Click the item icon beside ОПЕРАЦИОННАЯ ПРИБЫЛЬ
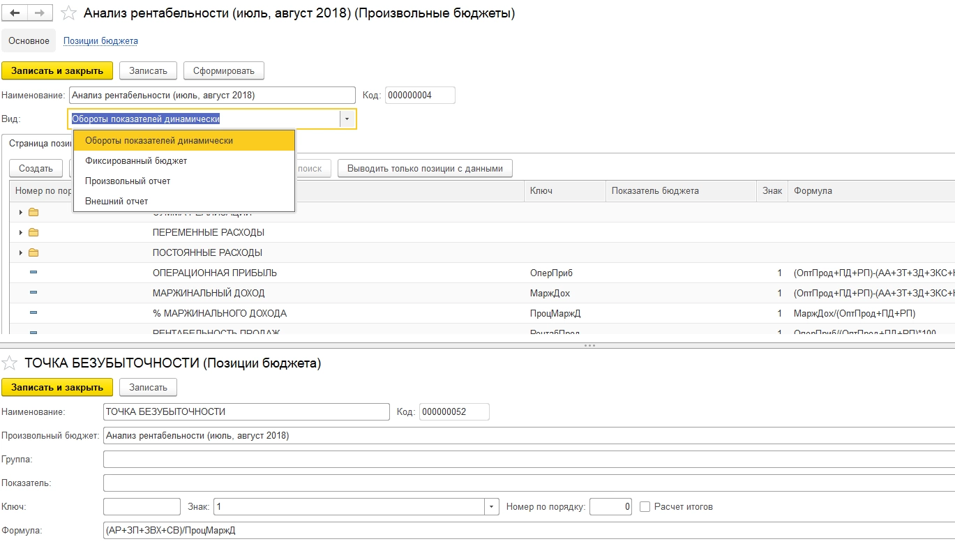The width and height of the screenshot is (955, 560). [x=33, y=273]
